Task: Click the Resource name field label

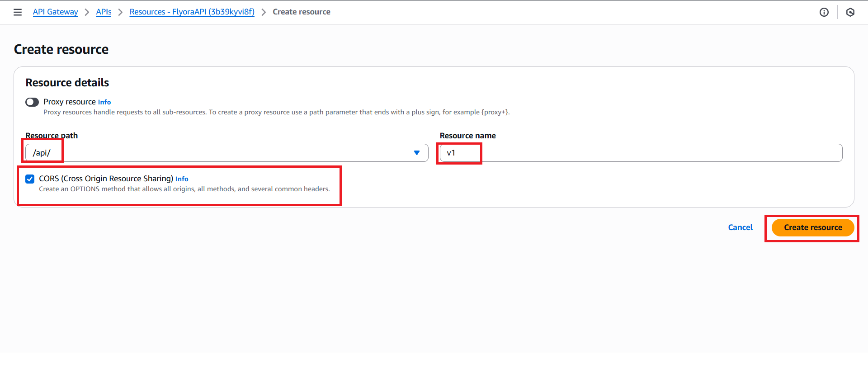Action: point(467,136)
